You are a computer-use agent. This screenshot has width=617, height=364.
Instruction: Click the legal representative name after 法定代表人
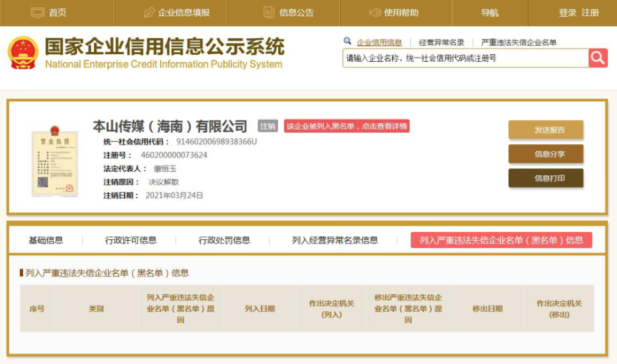(165, 169)
